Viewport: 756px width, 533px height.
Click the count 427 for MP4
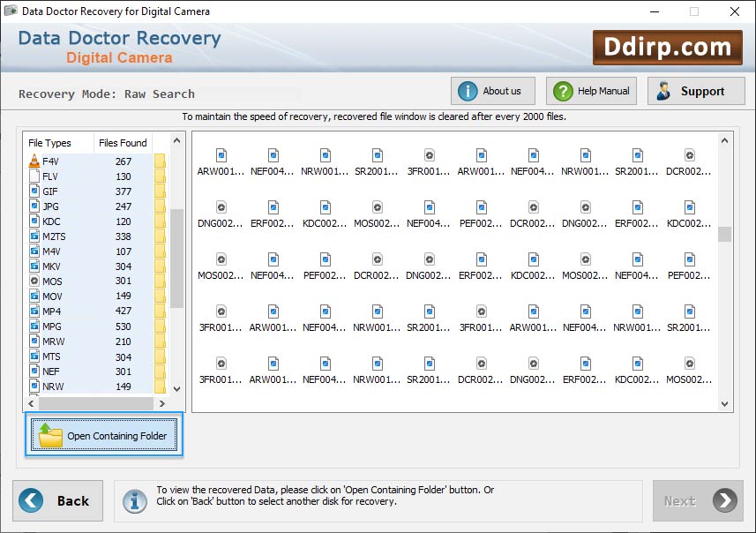coord(124,312)
